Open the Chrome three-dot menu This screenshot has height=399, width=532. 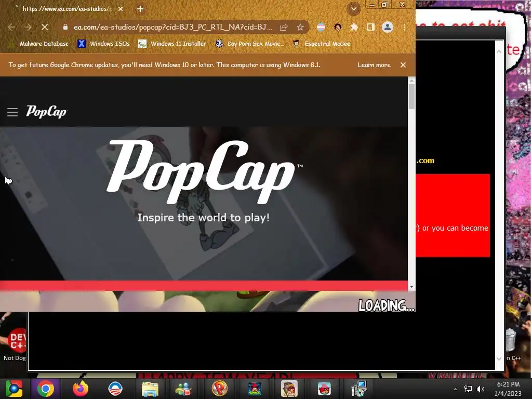[x=404, y=27]
